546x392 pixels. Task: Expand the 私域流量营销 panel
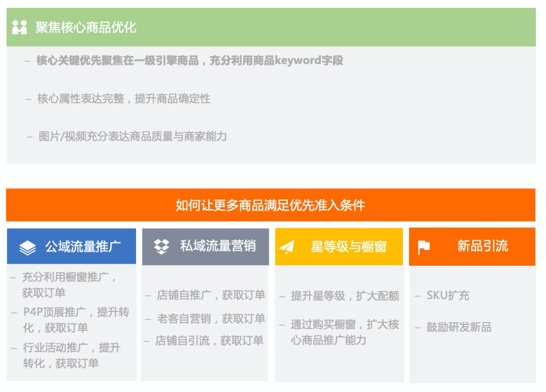click(205, 247)
